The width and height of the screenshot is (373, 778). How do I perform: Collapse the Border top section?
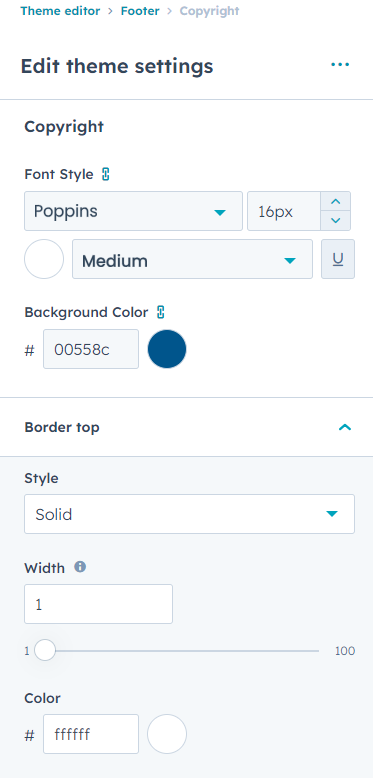[x=345, y=427]
